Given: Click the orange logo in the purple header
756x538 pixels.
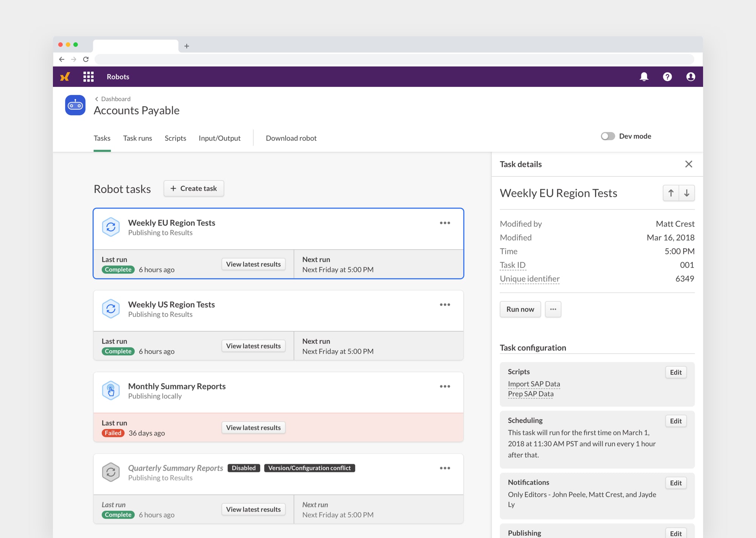Looking at the screenshot, I should coord(65,77).
